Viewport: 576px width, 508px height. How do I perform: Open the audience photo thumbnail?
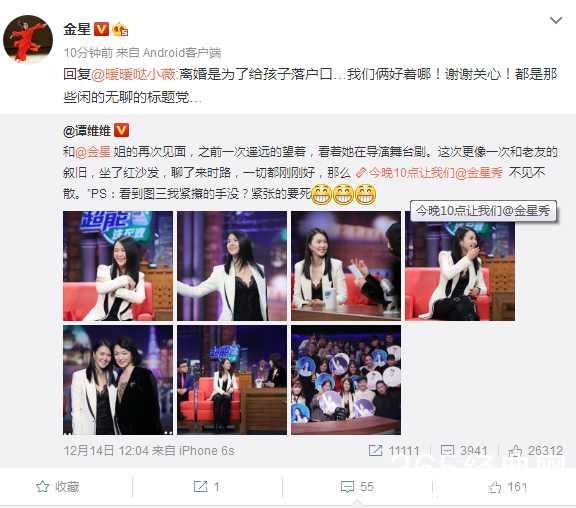tap(346, 380)
